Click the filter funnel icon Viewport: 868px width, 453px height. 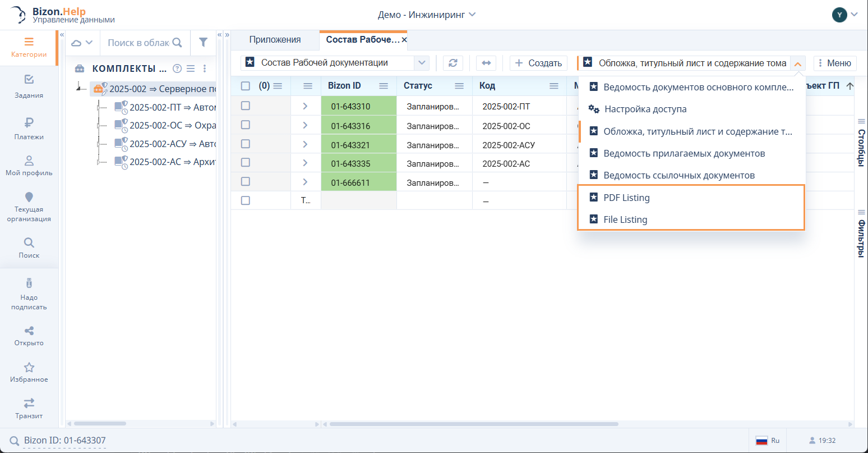(203, 43)
